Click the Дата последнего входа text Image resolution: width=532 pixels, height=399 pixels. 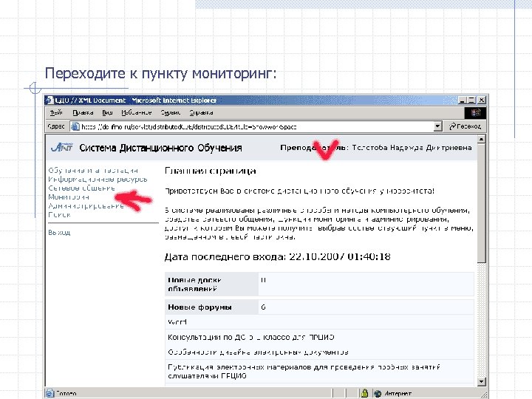coord(278,257)
